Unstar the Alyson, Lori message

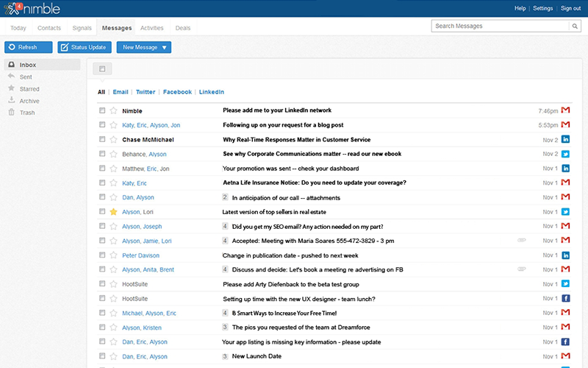tap(113, 212)
